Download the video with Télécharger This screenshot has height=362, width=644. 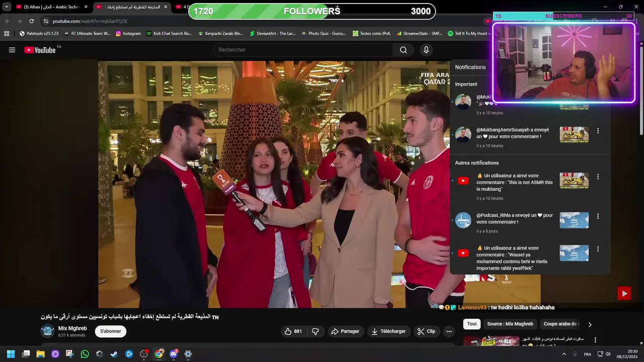pos(388,331)
